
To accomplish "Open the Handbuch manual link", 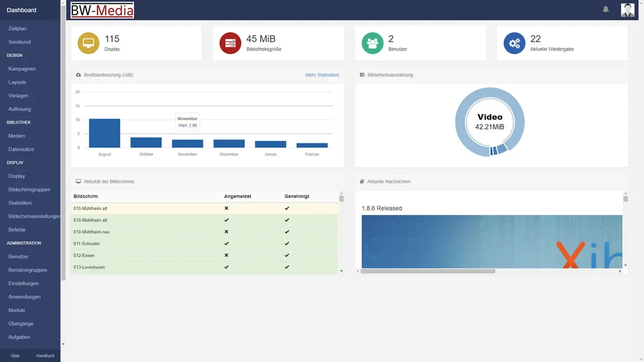I will pyautogui.click(x=45, y=356).
